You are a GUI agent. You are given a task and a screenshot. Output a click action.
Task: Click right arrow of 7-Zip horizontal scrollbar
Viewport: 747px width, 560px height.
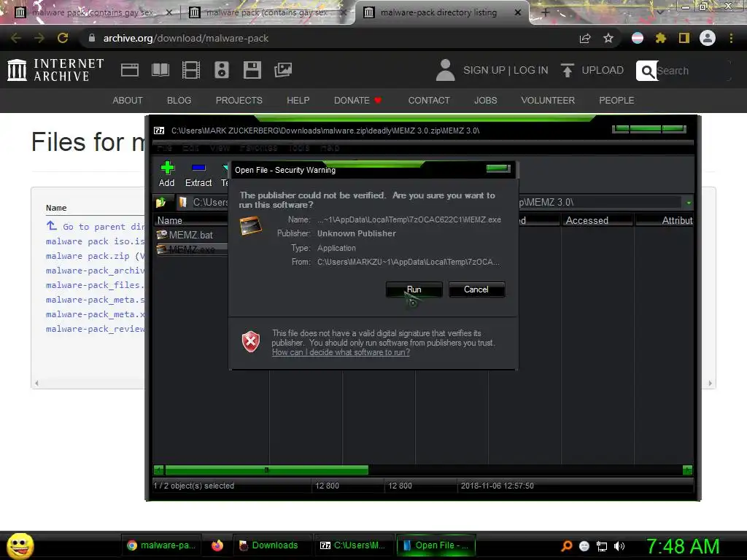coord(687,470)
